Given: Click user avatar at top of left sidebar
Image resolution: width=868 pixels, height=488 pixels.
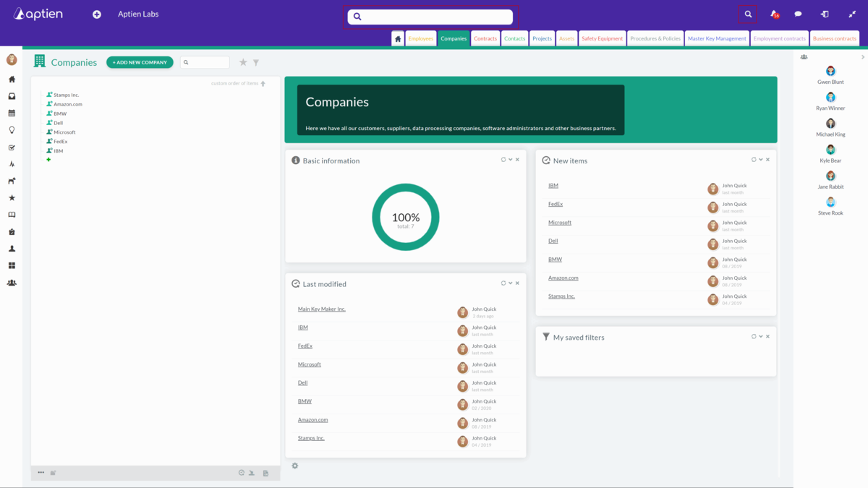Looking at the screenshot, I should click(12, 59).
